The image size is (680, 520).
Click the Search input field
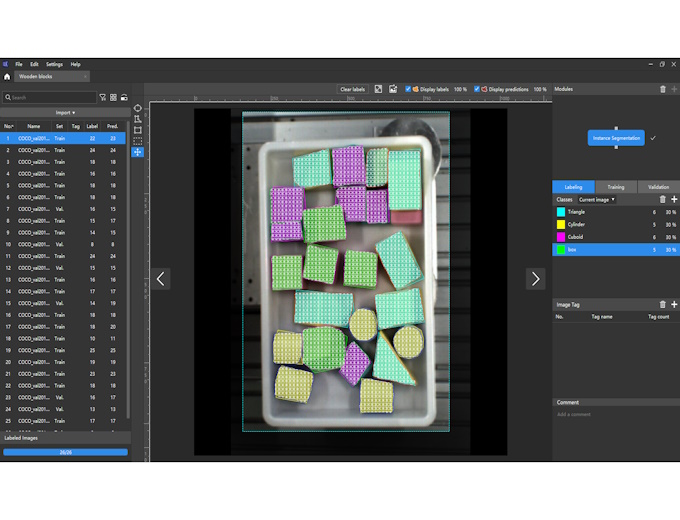click(49, 98)
